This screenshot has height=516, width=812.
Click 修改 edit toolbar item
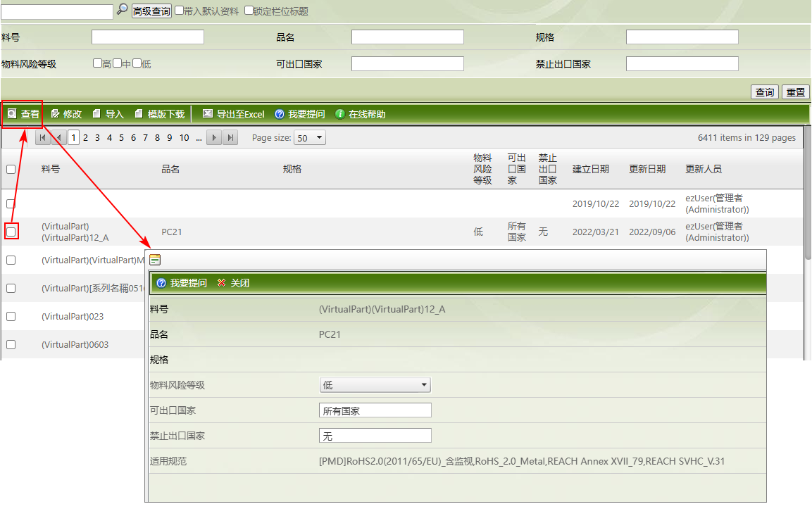[66, 114]
